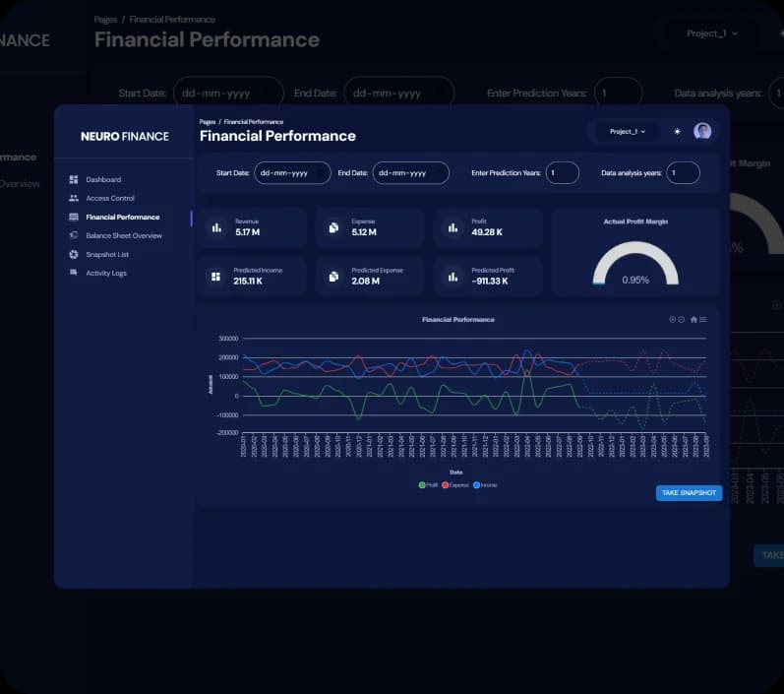Click Predicted Expense value 2.08 M
This screenshot has height=694, width=784.
click(366, 282)
